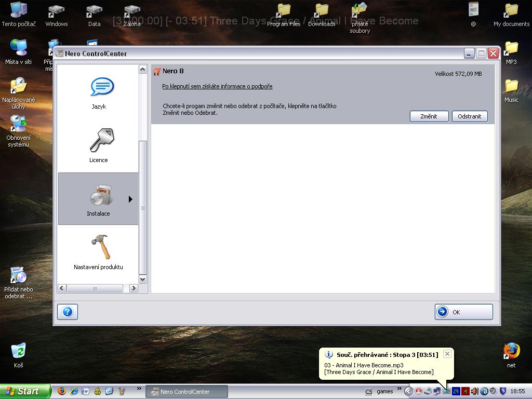Click the blue shield tray icon
The width and height of the screenshot is (532, 399).
tap(503, 391)
